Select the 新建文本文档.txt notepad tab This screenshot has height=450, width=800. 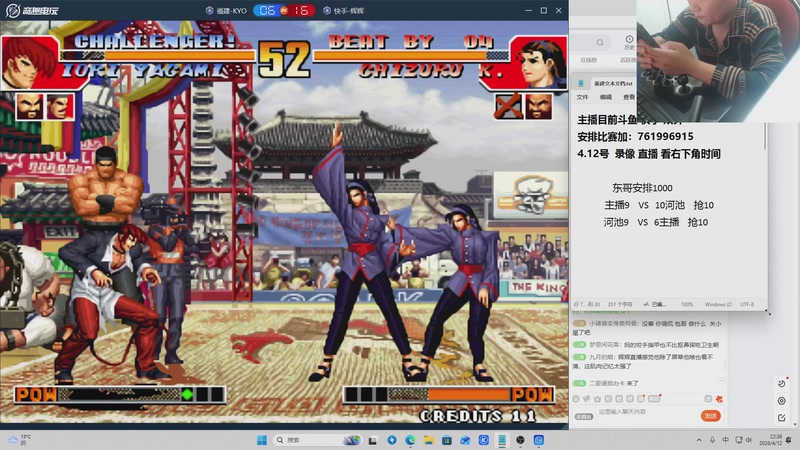[613, 83]
